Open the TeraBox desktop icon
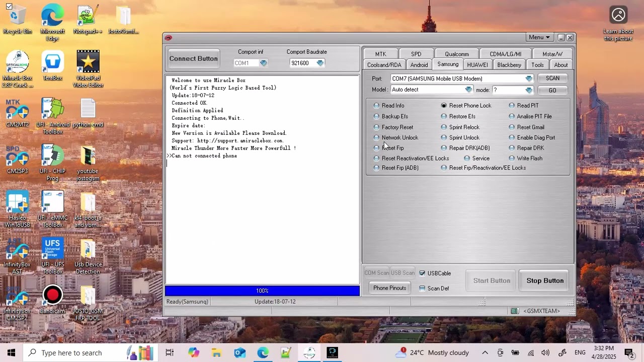The width and height of the screenshot is (644, 362). click(52, 66)
